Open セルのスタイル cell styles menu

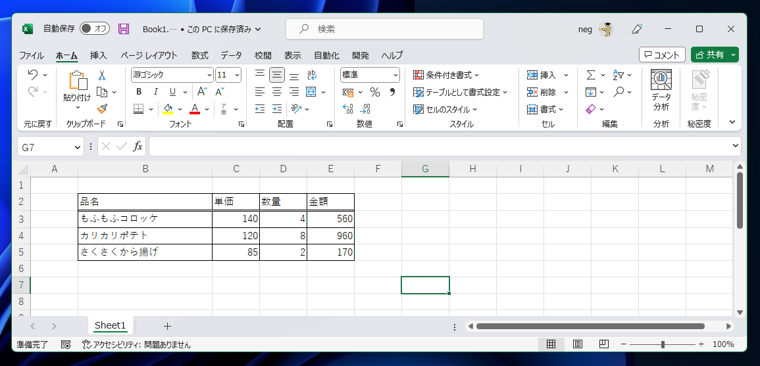[x=445, y=109]
